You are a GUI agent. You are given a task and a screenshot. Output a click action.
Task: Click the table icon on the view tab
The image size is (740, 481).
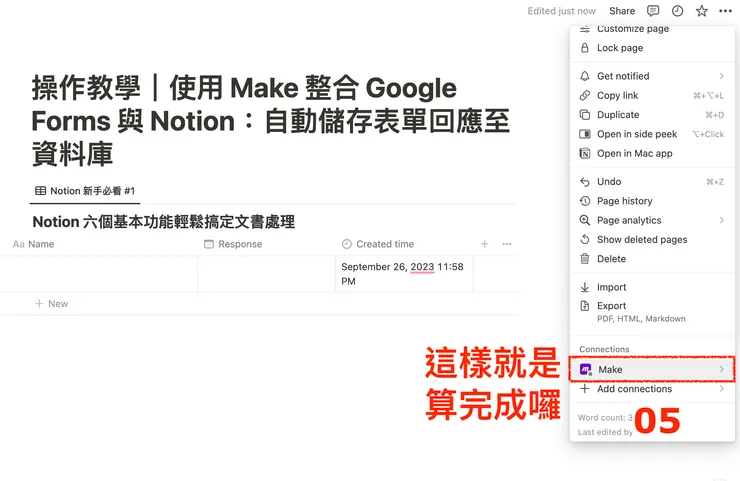[41, 191]
